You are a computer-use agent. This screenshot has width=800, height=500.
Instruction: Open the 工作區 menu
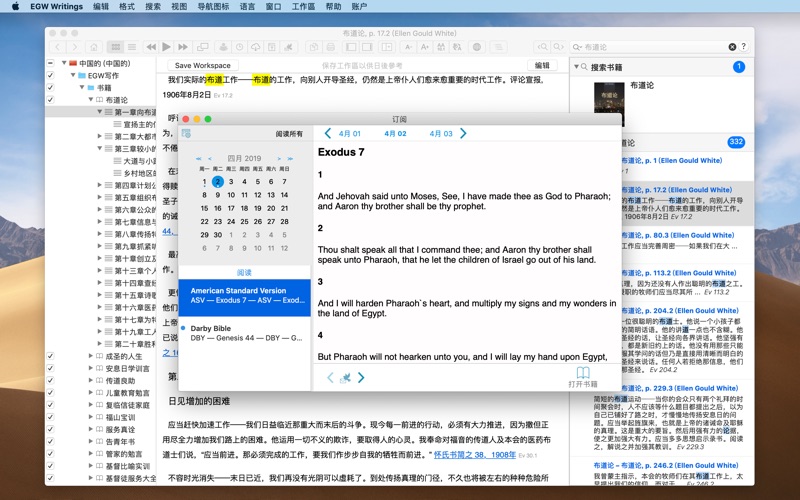(x=303, y=7)
